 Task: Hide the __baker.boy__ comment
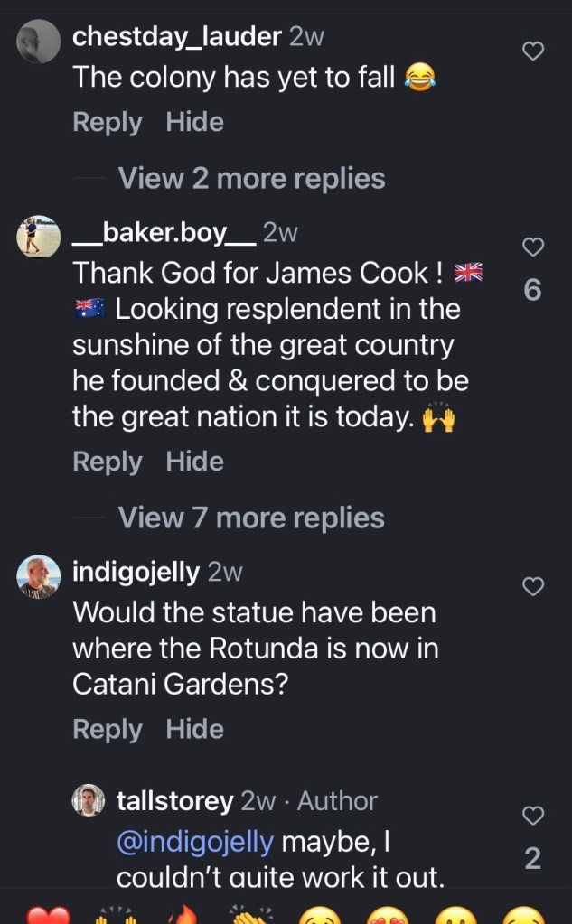point(194,462)
